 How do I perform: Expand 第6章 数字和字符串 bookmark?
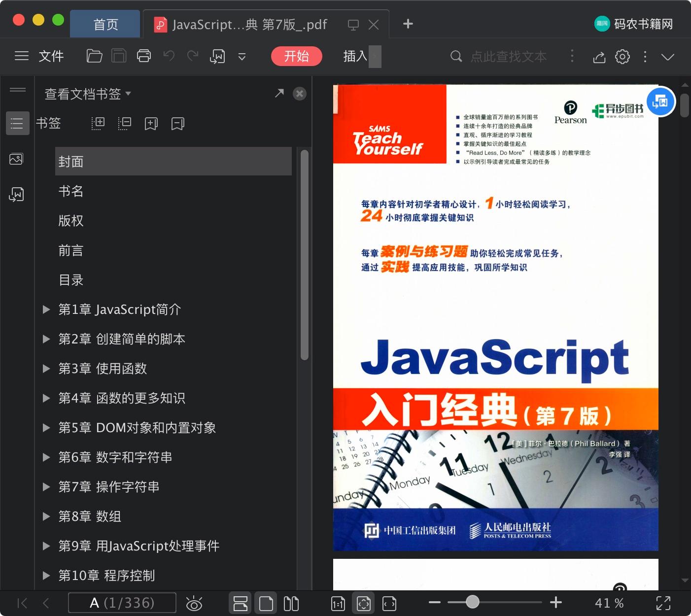pos(46,457)
